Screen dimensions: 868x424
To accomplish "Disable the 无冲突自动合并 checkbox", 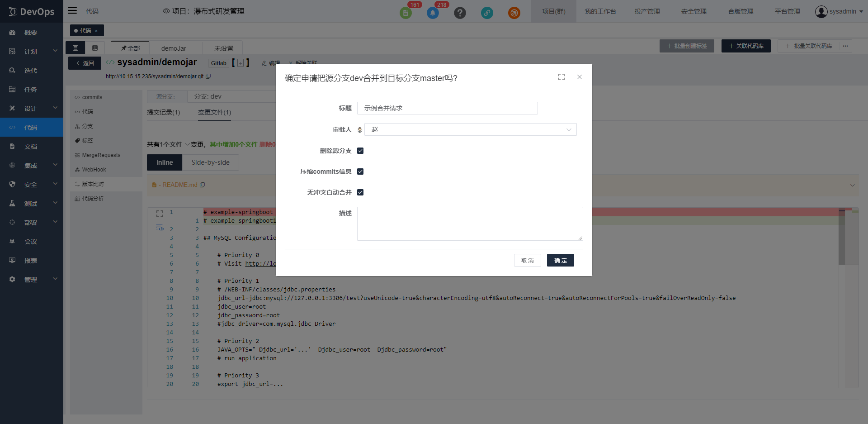I will 360,192.
